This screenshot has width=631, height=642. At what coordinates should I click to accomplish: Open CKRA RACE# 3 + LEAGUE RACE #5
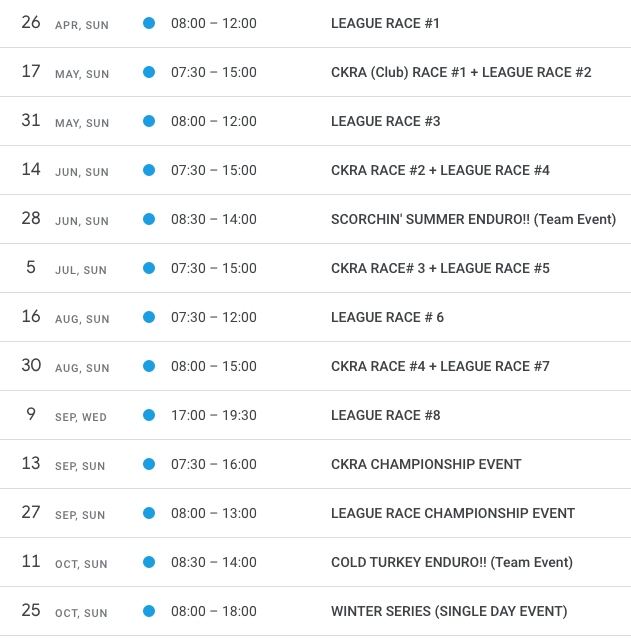(x=440, y=268)
